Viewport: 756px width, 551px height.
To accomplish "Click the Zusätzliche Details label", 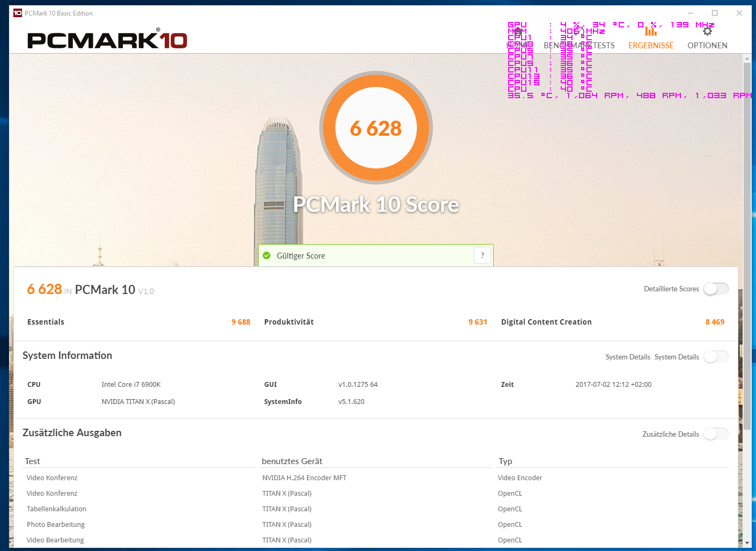I will tap(671, 435).
